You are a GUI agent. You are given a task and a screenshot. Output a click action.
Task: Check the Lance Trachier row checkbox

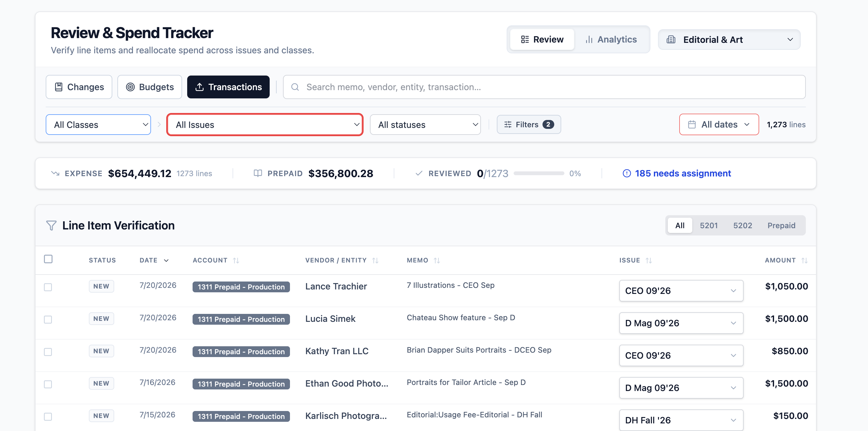pos(48,287)
